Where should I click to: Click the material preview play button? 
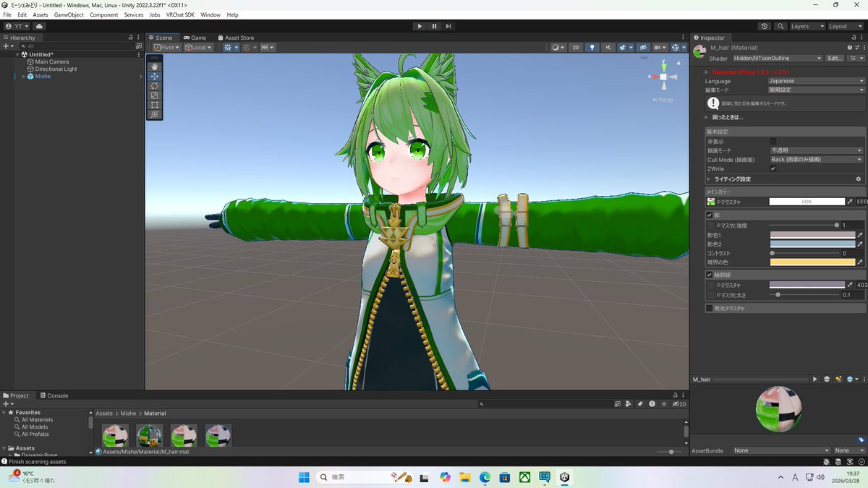click(814, 379)
